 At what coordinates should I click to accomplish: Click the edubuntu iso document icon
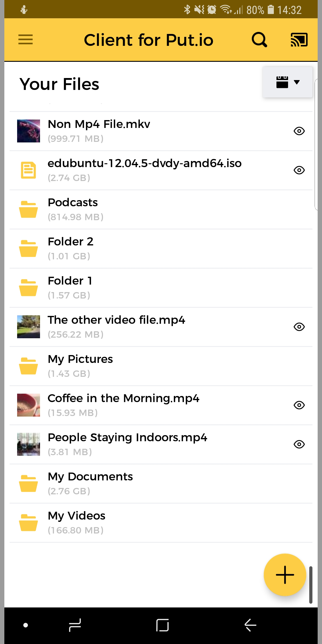pos(28,170)
